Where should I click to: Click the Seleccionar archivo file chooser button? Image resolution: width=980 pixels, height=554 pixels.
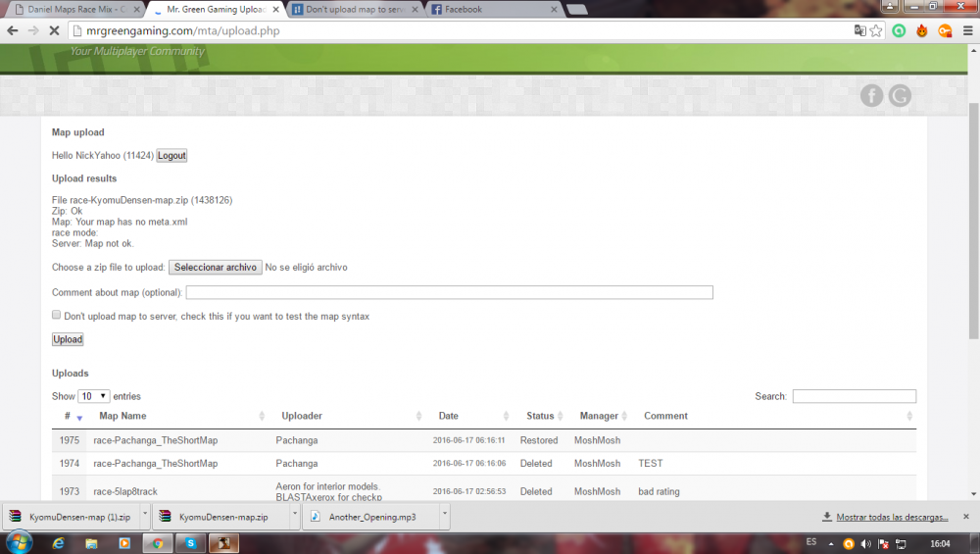pyautogui.click(x=215, y=268)
